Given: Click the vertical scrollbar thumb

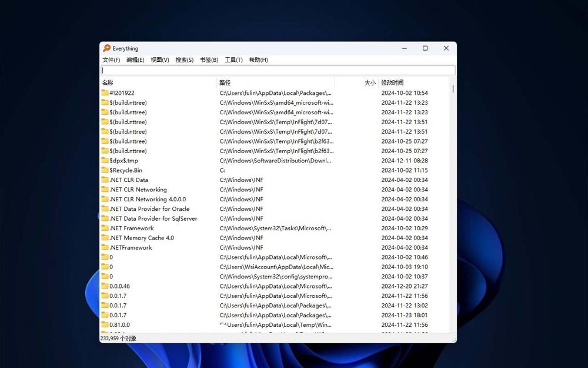Looking at the screenshot, I should [x=453, y=89].
